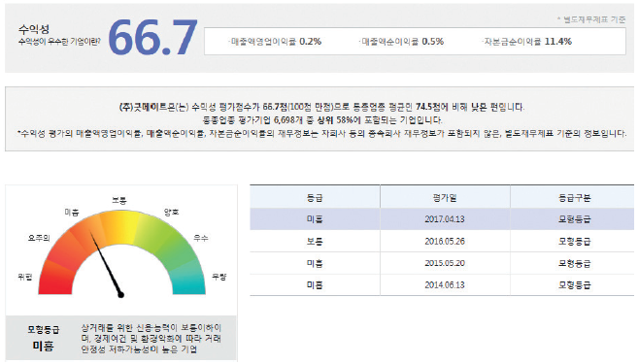
Task: Select the 2014.06.13 evaluation row
Action: pyautogui.click(x=442, y=285)
